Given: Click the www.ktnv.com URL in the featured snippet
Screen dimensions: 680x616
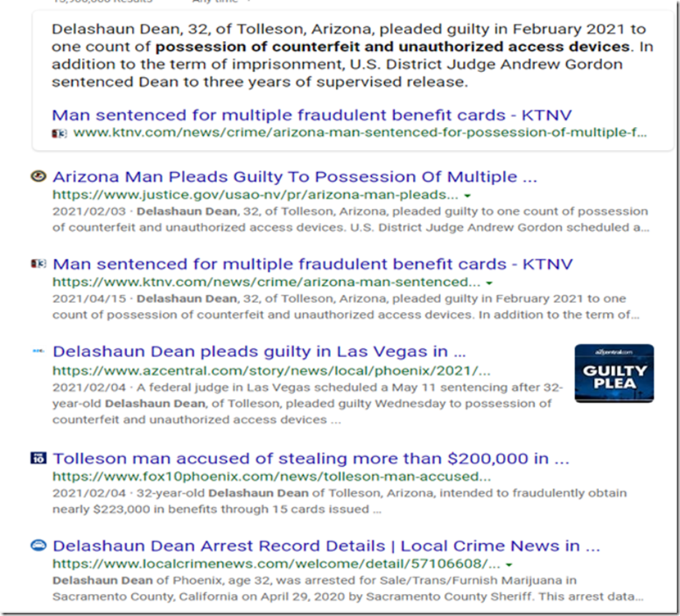Looking at the screenshot, I should point(359,132).
